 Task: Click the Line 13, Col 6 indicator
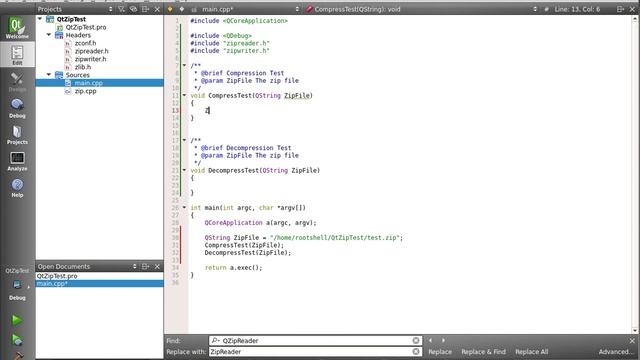[577, 9]
